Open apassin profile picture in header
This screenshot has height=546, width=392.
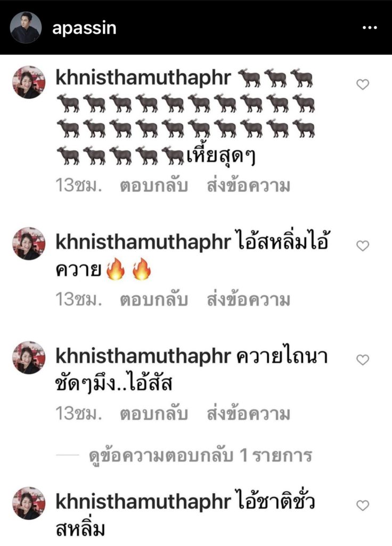click(x=26, y=28)
